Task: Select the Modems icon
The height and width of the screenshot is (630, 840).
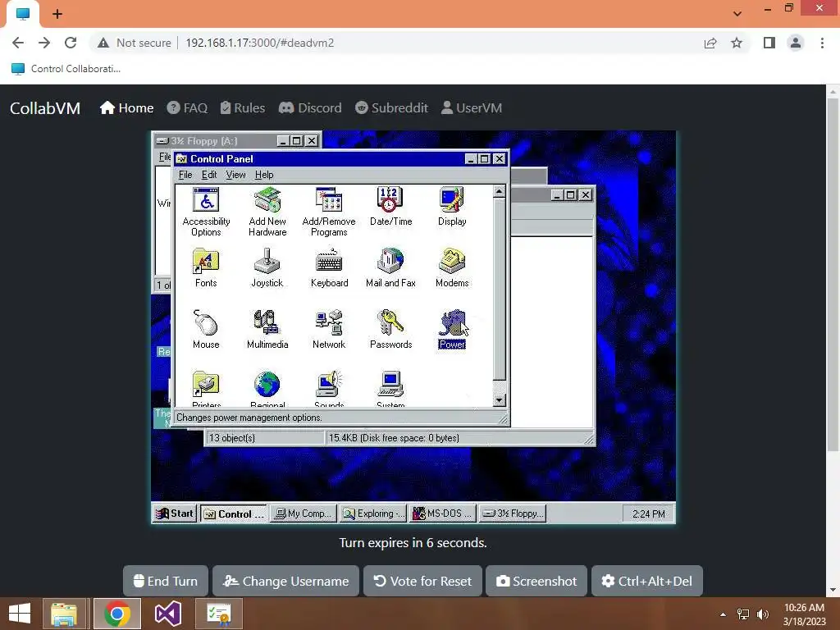Action: tap(452, 268)
